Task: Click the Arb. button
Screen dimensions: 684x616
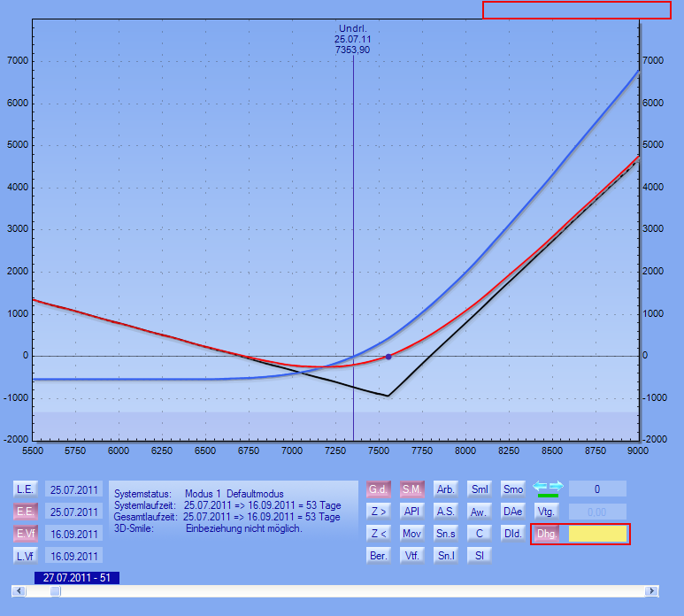Action: [x=446, y=489]
